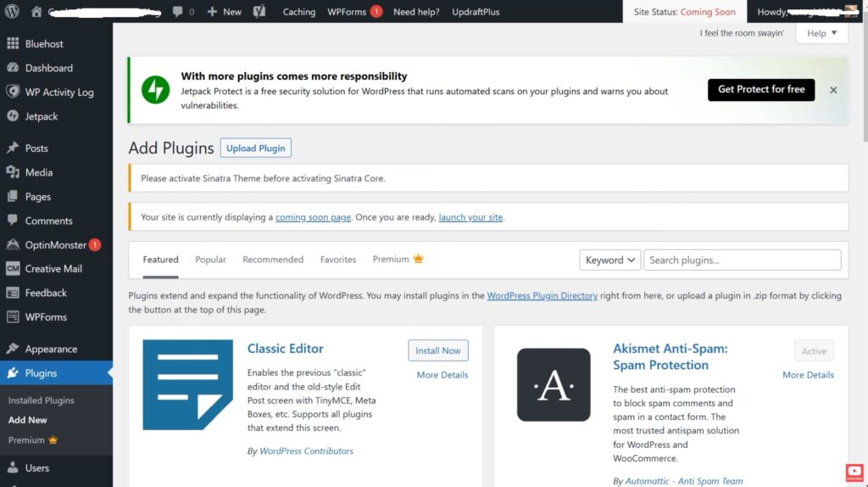Image resolution: width=868 pixels, height=487 pixels.
Task: Click the Dashboard gauge icon
Action: (x=13, y=68)
